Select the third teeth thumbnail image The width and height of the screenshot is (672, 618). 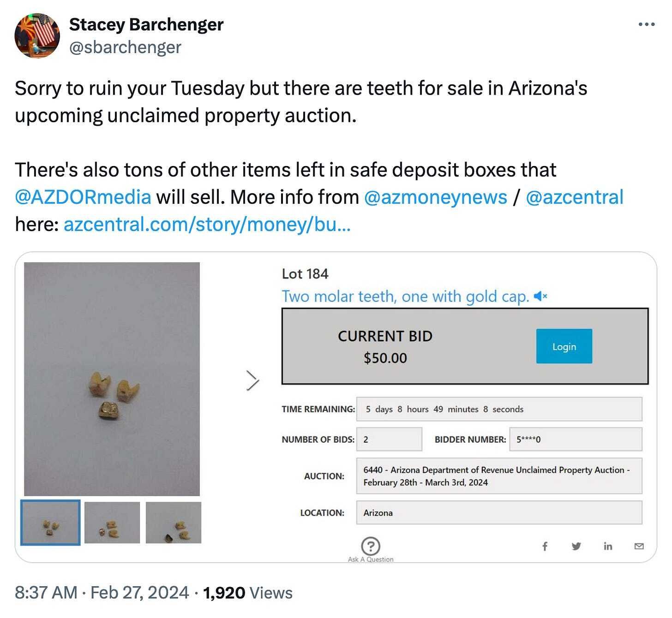coord(174,523)
